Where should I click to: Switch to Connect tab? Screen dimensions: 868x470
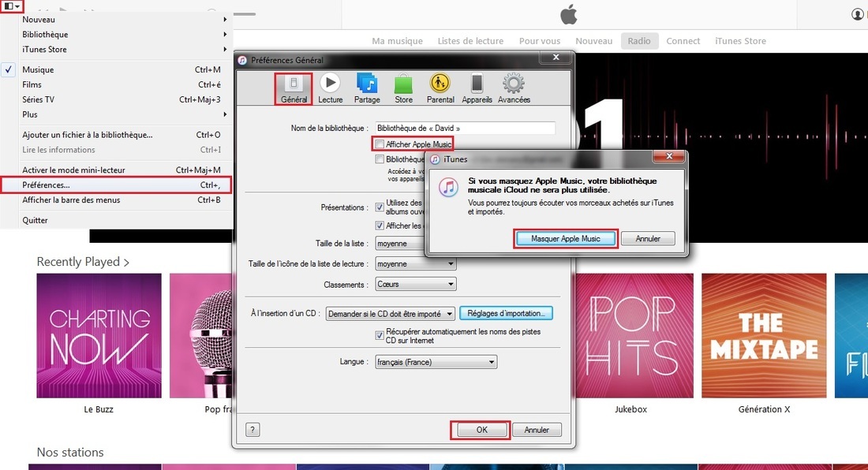pyautogui.click(x=683, y=41)
